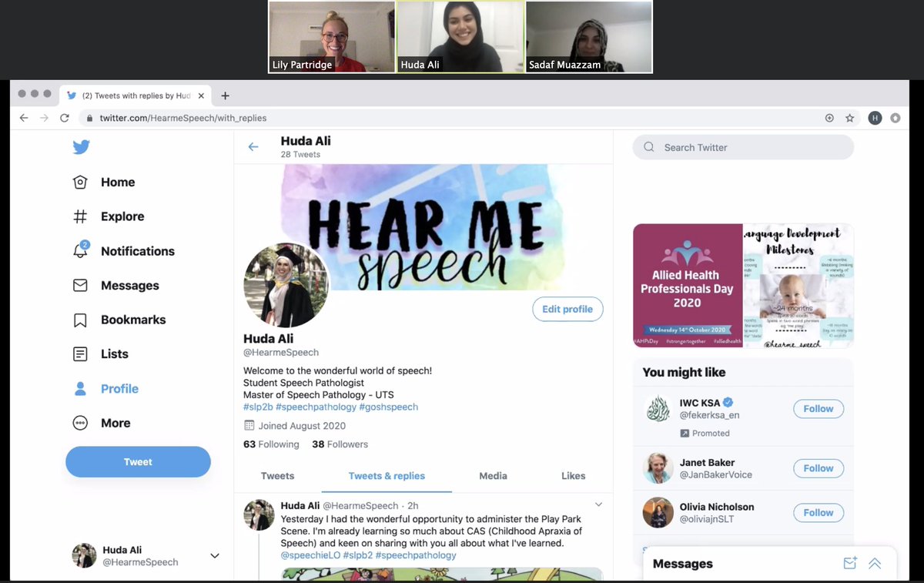Select Huda Ali's video tile
Image resolution: width=924 pixels, height=583 pixels.
[x=460, y=37]
